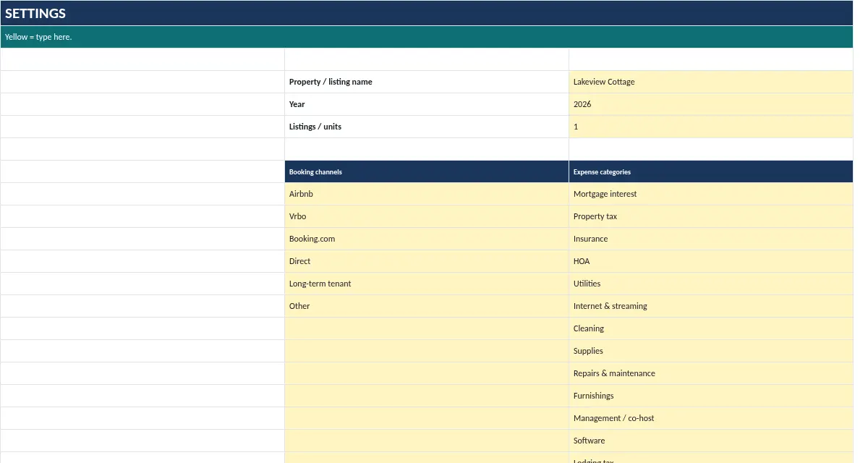The width and height of the screenshot is (868, 463).
Task: Select the Mortgage interest expense cell
Action: [x=711, y=194]
